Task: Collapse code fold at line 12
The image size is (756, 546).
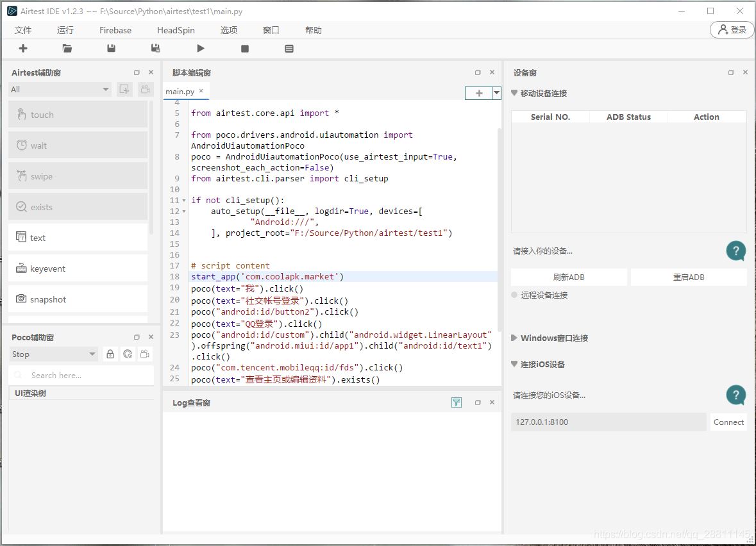Action: 183,211
